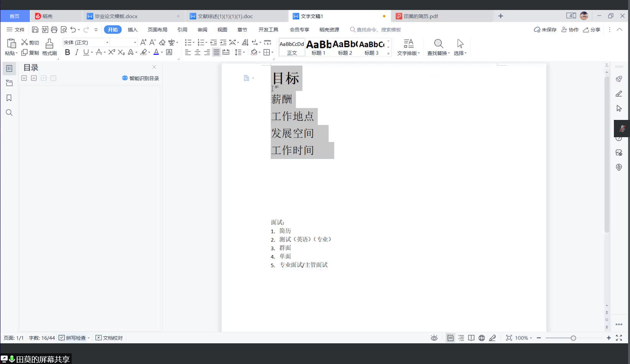The width and height of the screenshot is (630, 364).
Task: Click the center align paragraph icon
Action: [x=197, y=52]
